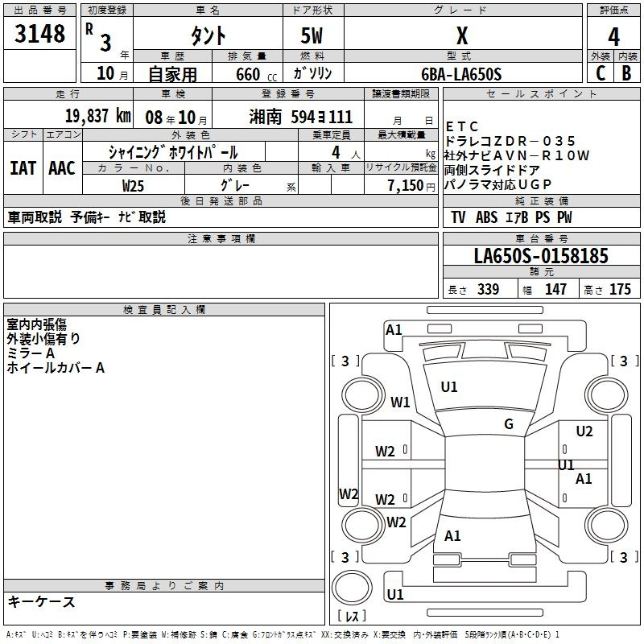Click U2 mark on car diagram
This screenshot has width=644, height=644.
[x=584, y=431]
